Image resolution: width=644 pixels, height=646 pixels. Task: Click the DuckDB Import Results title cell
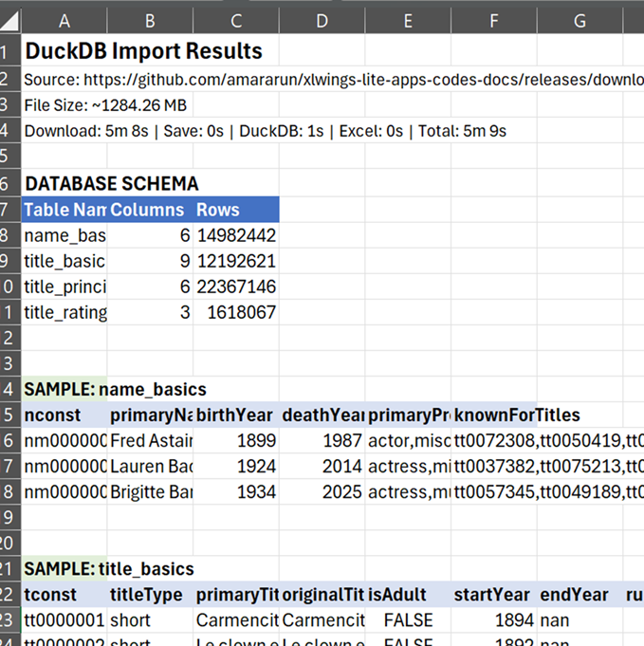(142, 51)
